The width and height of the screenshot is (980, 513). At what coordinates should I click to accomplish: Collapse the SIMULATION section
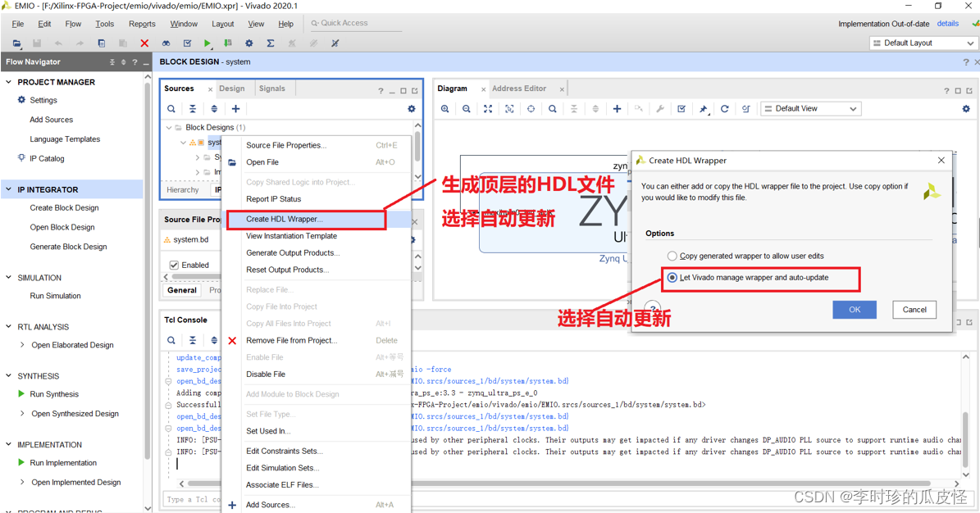click(9, 278)
